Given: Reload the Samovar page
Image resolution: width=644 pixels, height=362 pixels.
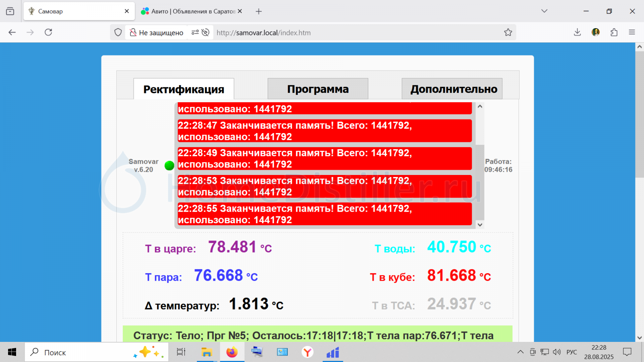Looking at the screenshot, I should tap(48, 32).
